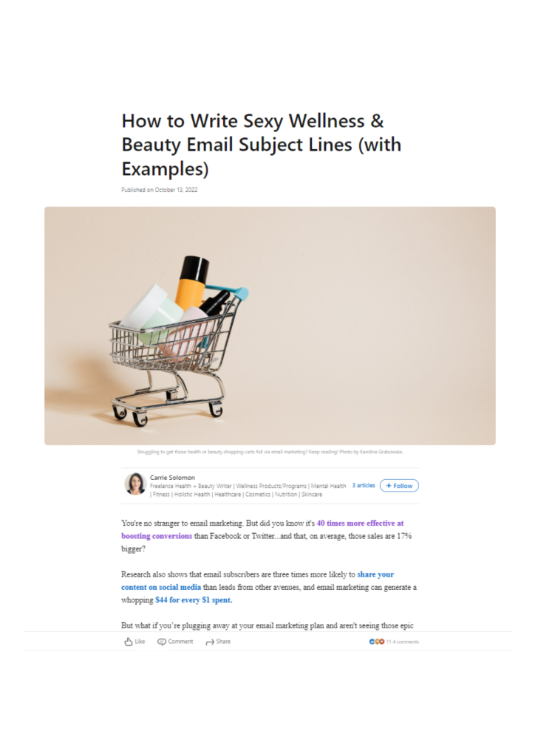The width and height of the screenshot is (535, 756).
Task: Click the Share arrow icon
Action: click(x=210, y=642)
